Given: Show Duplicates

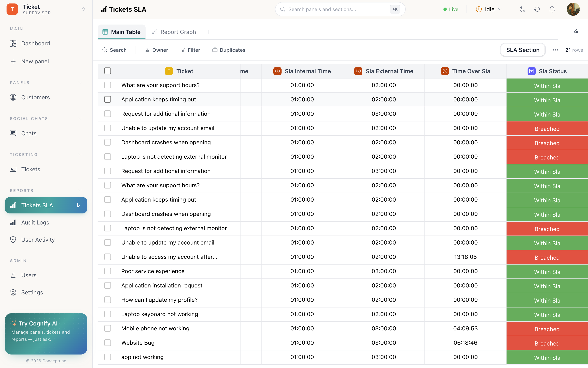Looking at the screenshot, I should click(x=229, y=50).
